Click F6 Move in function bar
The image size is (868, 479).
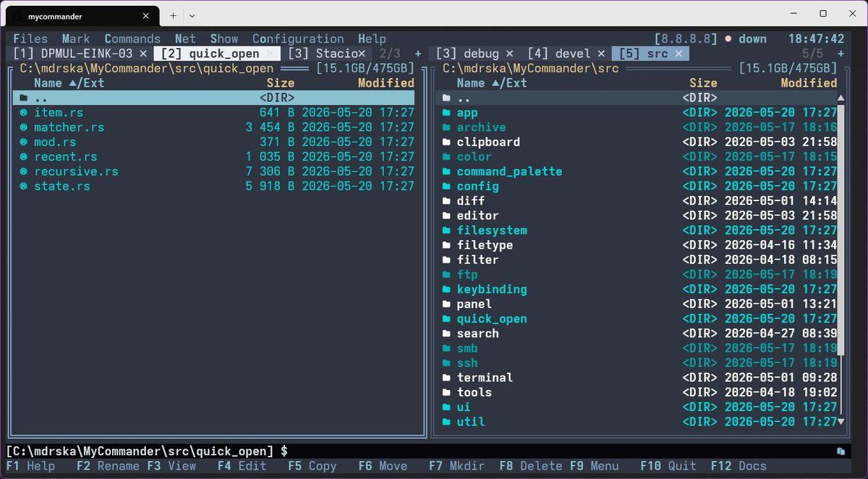tap(383, 466)
